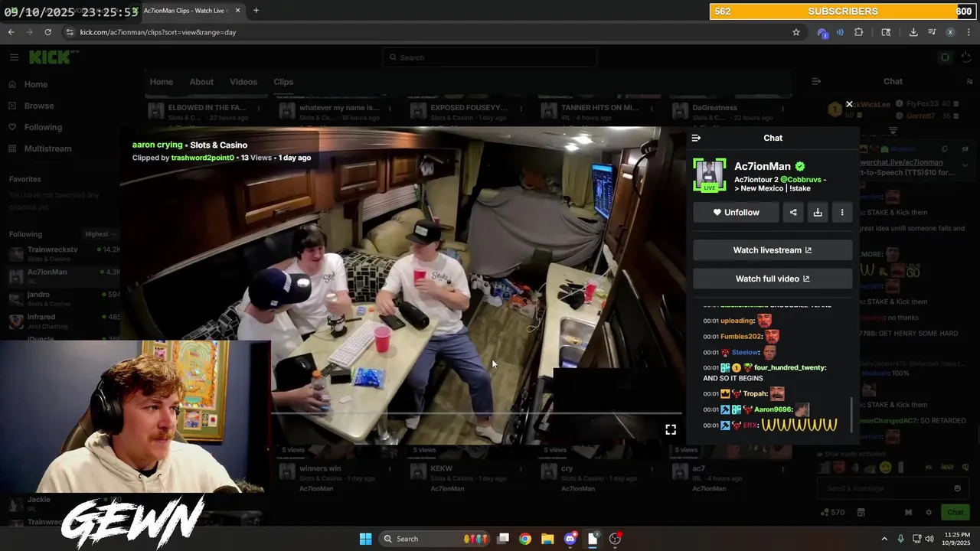
Task: Click the Windows taskbar Search box
Action: [x=435, y=539]
